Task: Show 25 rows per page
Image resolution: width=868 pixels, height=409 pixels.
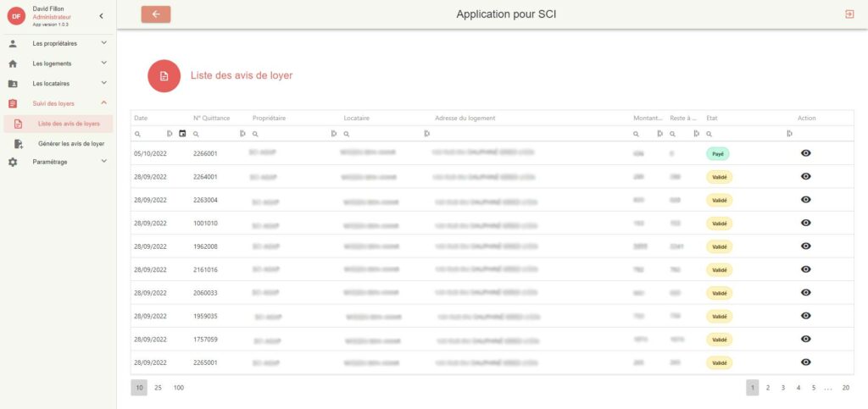Action: [x=158, y=388]
